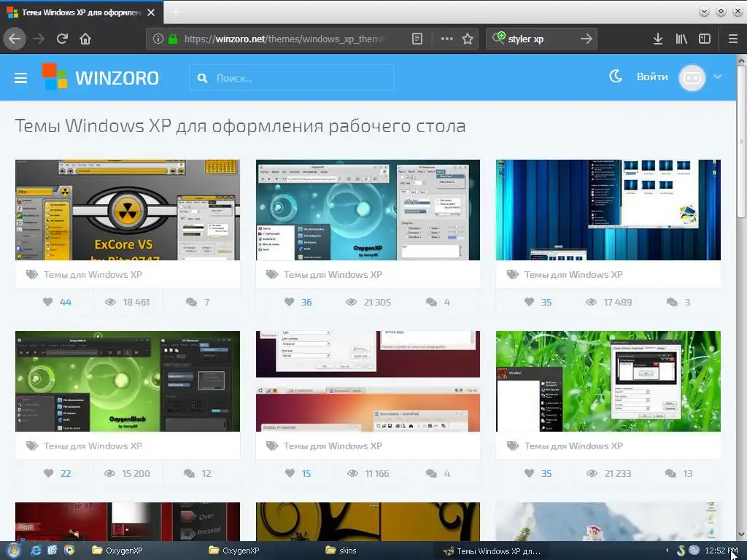Viewport: 747px width, 560px height.
Task: Click the Поиск site search field
Action: point(292,78)
